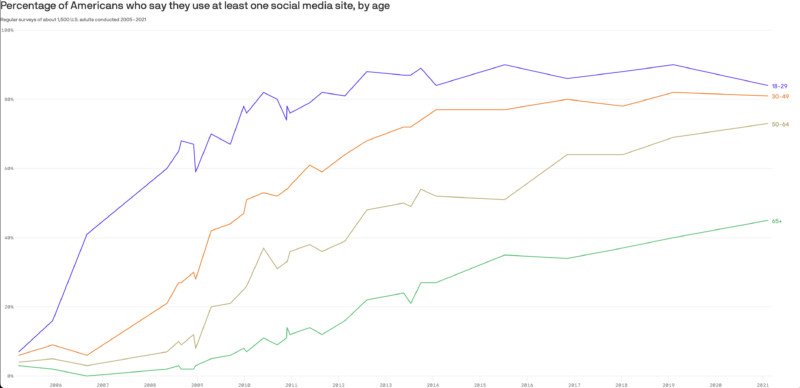Screen dimensions: 800x388
Task: Click the green line's endpoint at 2021
Action: coord(767,220)
